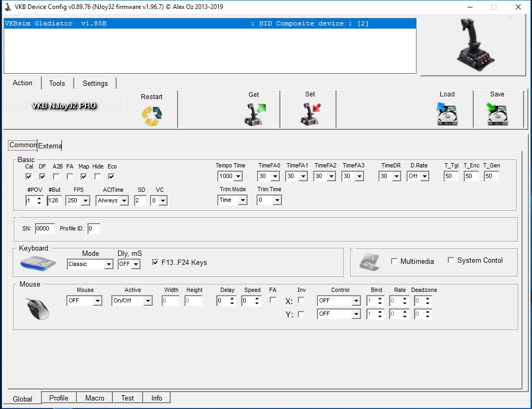Toggle the DF checkbox

pos(42,176)
